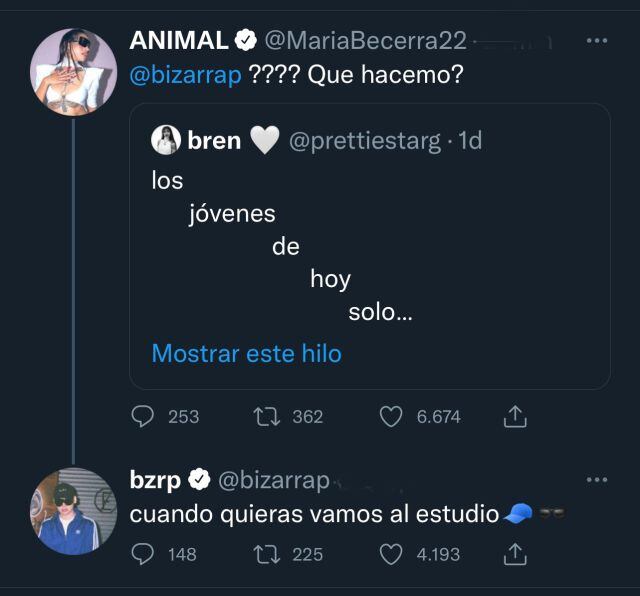Open bren's small avatar in quoted tweet

(x=166, y=140)
